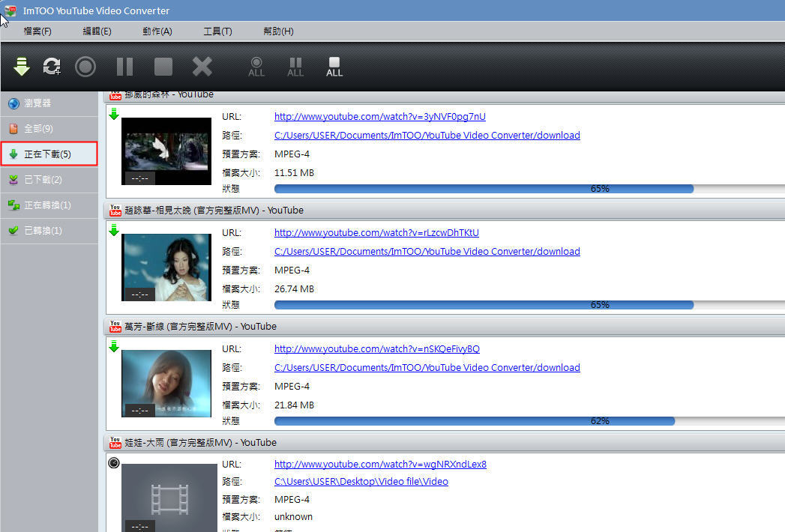Open the 工具(T) menu

coord(217,31)
